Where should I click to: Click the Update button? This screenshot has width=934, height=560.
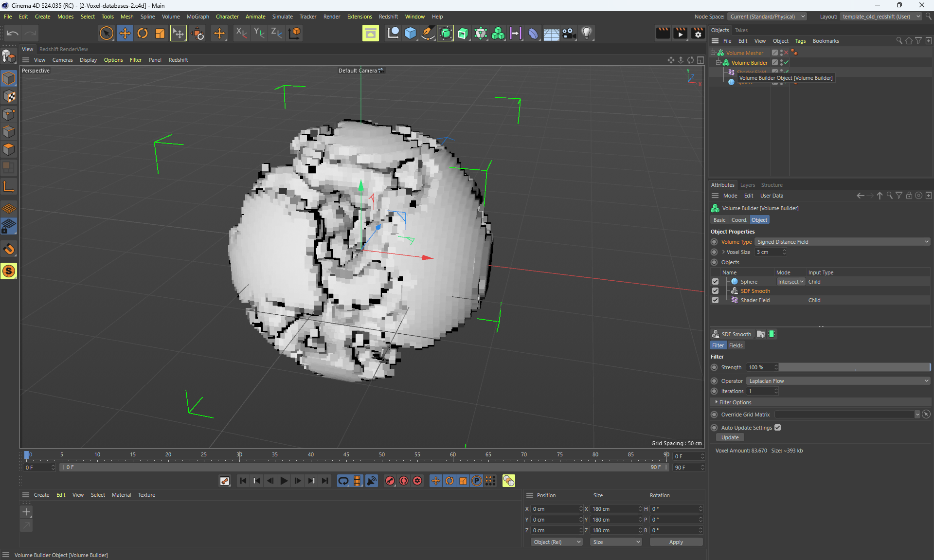pyautogui.click(x=730, y=437)
